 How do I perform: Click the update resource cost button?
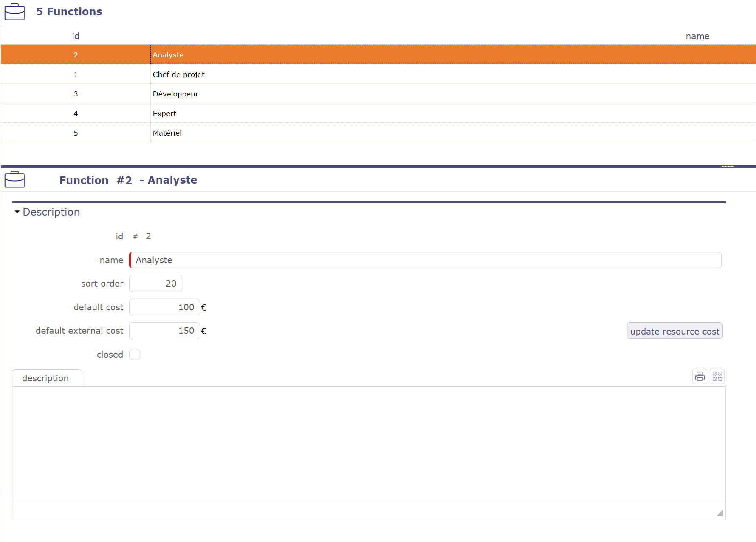674,331
